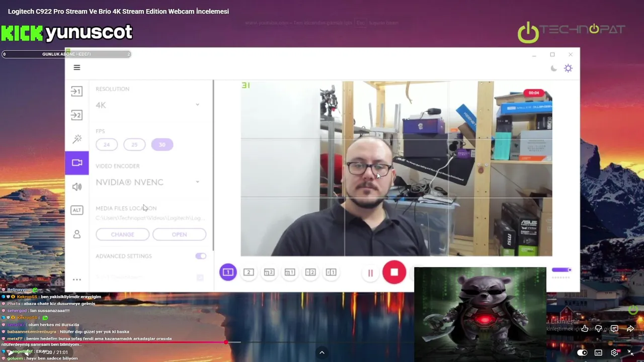Open the 4K resolution dropdown
The height and width of the screenshot is (362, 644).
148,105
